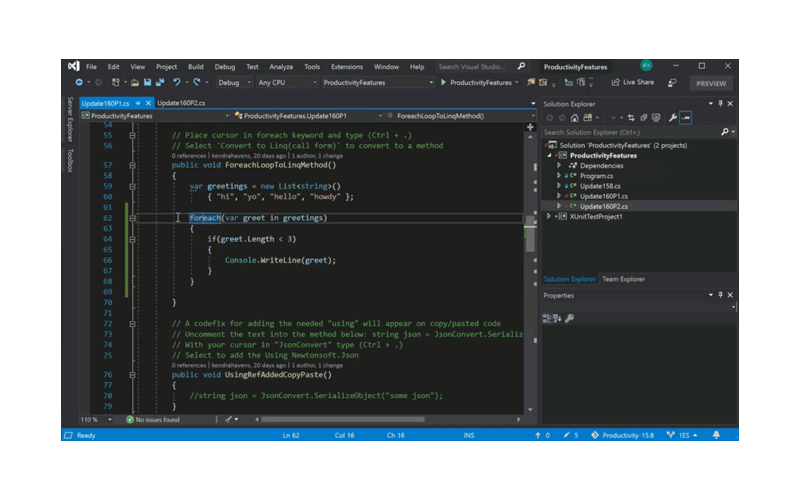The width and height of the screenshot is (800, 500).
Task: Switch to the Update160P2.cs tab
Action: 181,103
